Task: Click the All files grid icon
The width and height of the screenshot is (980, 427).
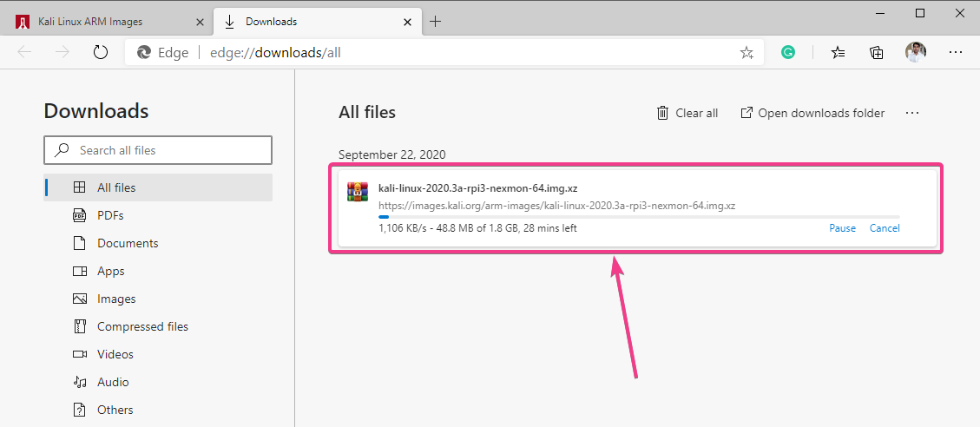Action: pos(79,187)
